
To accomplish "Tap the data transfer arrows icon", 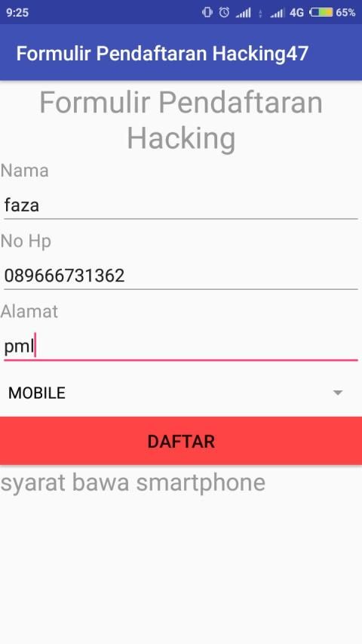I will coord(260,14).
